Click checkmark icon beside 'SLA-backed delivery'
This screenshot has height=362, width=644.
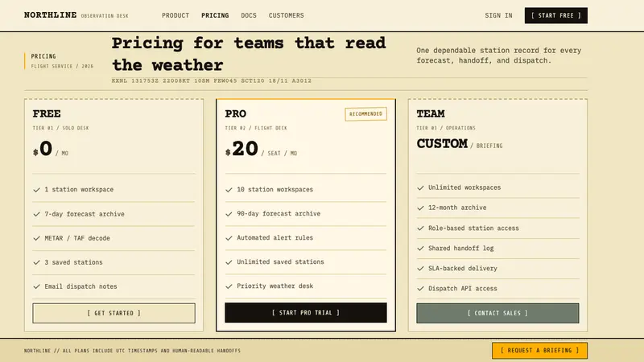coord(420,269)
